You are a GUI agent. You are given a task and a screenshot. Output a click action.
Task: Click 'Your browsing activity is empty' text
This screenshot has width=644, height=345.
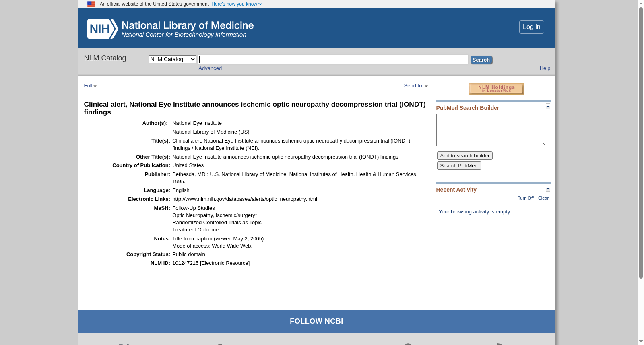[x=475, y=212]
